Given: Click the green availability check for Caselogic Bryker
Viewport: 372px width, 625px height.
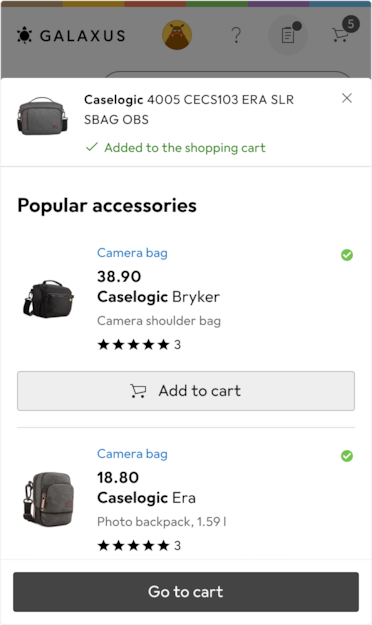Looking at the screenshot, I should 347,255.
